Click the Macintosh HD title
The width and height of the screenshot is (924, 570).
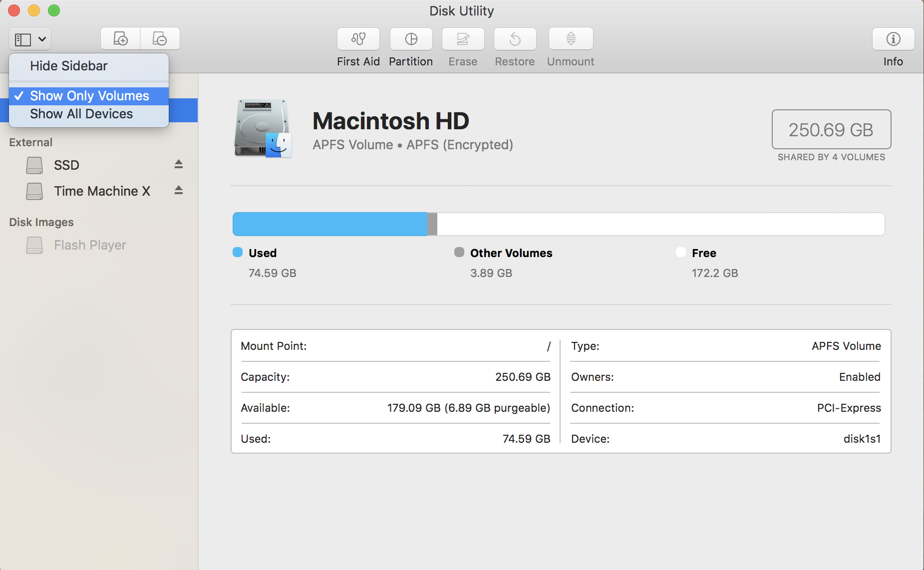(x=391, y=121)
